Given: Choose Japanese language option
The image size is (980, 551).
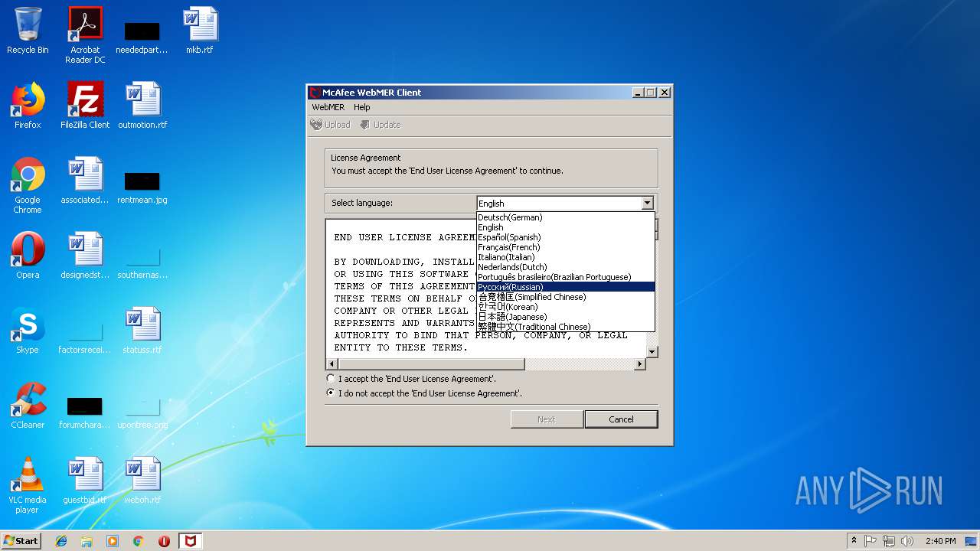Looking at the screenshot, I should 565,317.
